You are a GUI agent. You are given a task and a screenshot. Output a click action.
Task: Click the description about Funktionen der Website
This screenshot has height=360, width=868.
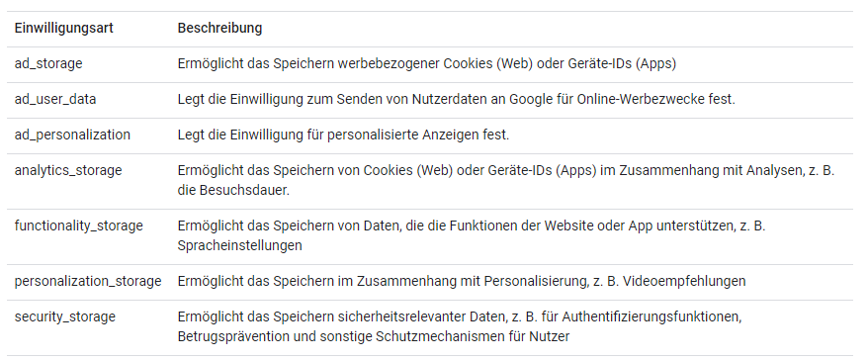(472, 235)
